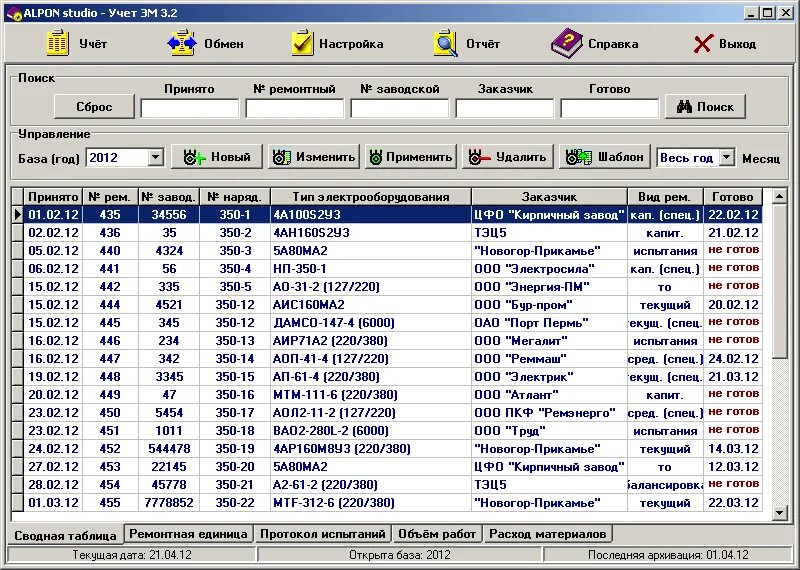Screen dimensions: 800x570
Task: Click the row indicator of the 01.02.12 row
Action: pyautogui.click(x=17, y=214)
